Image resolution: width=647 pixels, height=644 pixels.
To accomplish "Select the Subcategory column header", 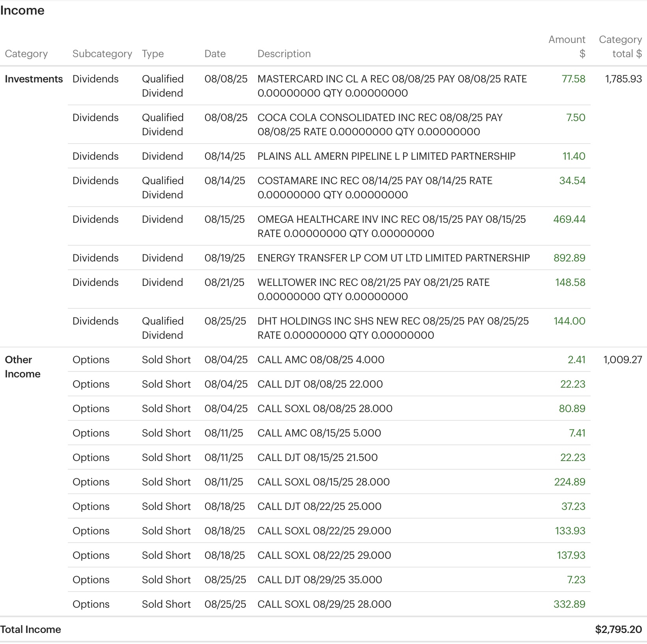I will point(102,54).
